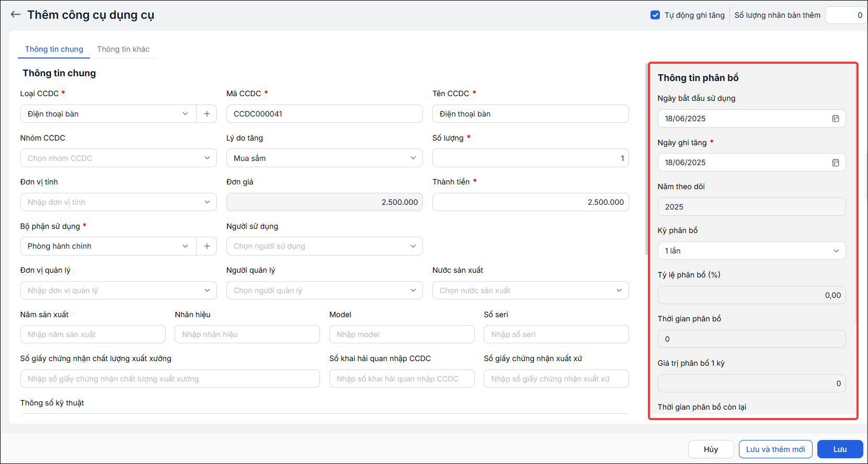The image size is (868, 464).
Task: Add new Bộ phận sử dụng with plus icon
Action: 207,246
